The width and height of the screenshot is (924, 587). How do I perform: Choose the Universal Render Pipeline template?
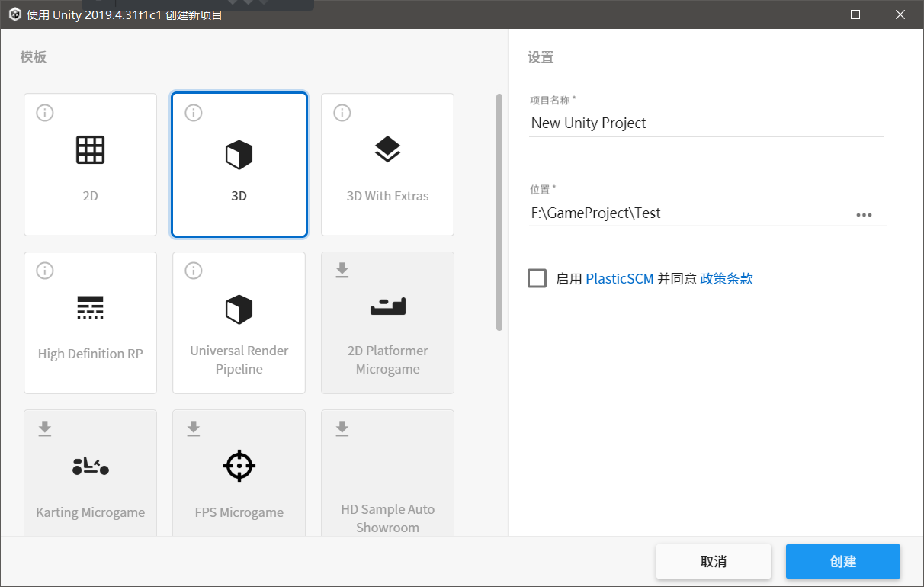pos(239,322)
